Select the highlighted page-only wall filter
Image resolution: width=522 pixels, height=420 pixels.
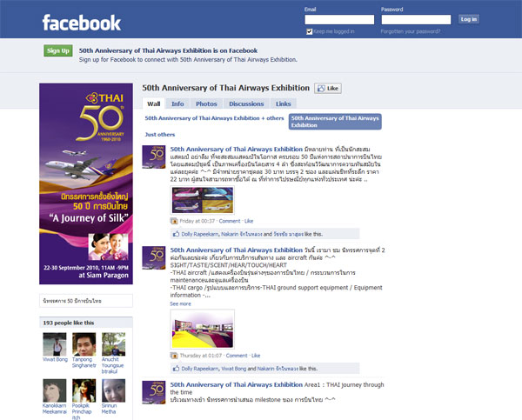[335, 122]
